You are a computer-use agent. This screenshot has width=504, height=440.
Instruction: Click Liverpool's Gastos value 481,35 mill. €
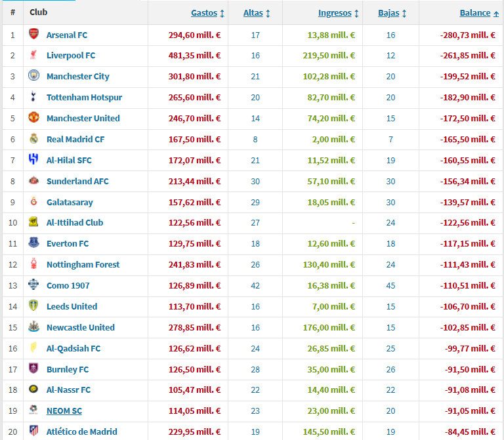pyautogui.click(x=194, y=56)
